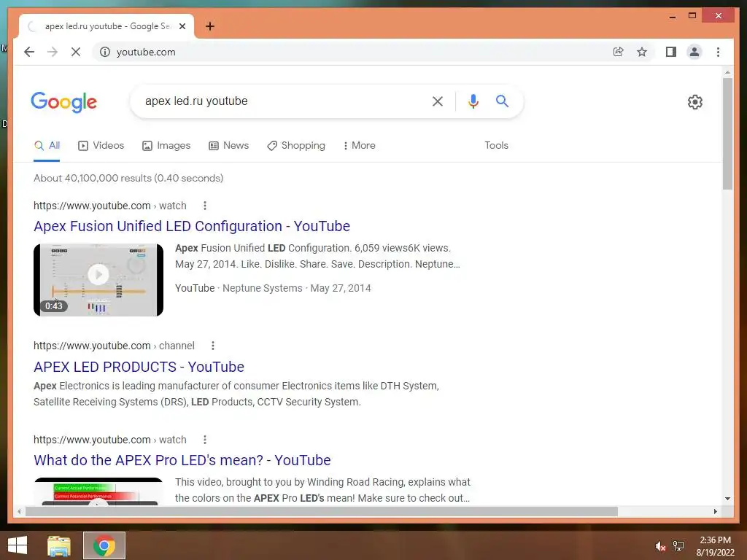Open File Explorer from the taskbar
This screenshot has height=560, width=747.
click(59, 545)
